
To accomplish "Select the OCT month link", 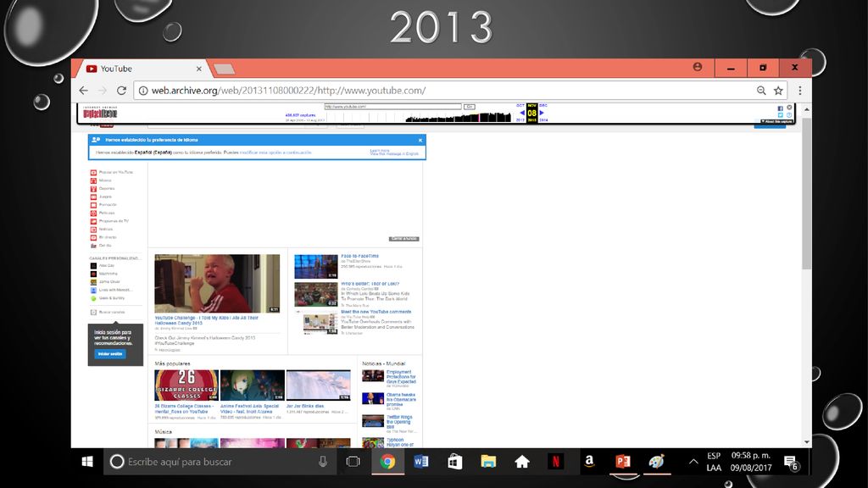I will click(520, 105).
